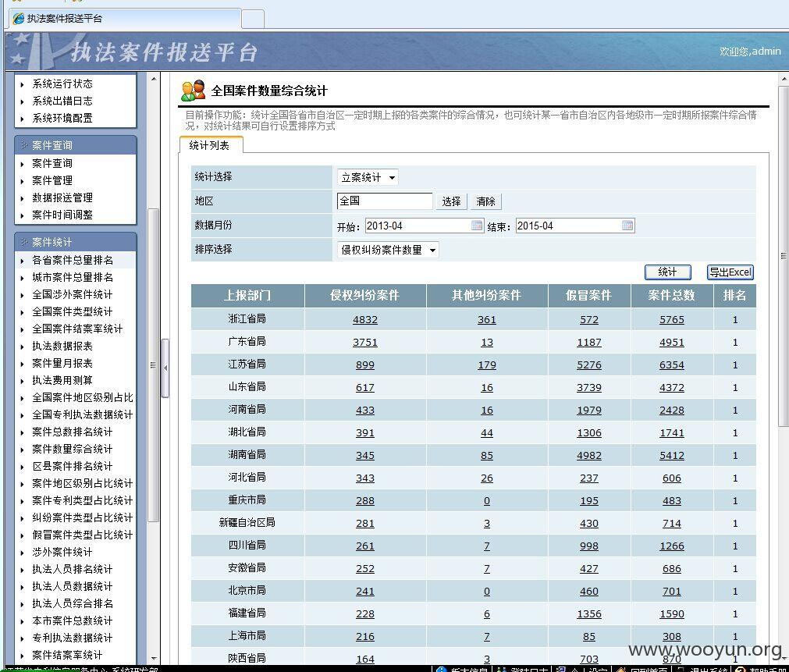This screenshot has height=672, width=789.
Task: Open 新疆自治区局 total cases link 714
Action: tap(672, 524)
